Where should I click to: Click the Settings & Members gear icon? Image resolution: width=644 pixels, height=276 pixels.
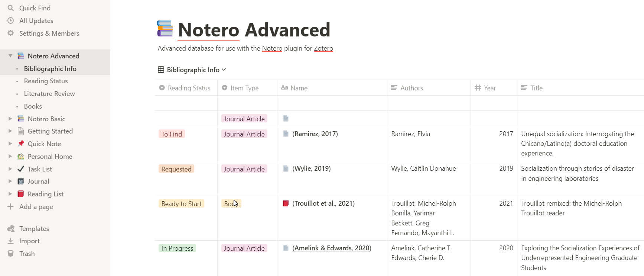click(11, 33)
